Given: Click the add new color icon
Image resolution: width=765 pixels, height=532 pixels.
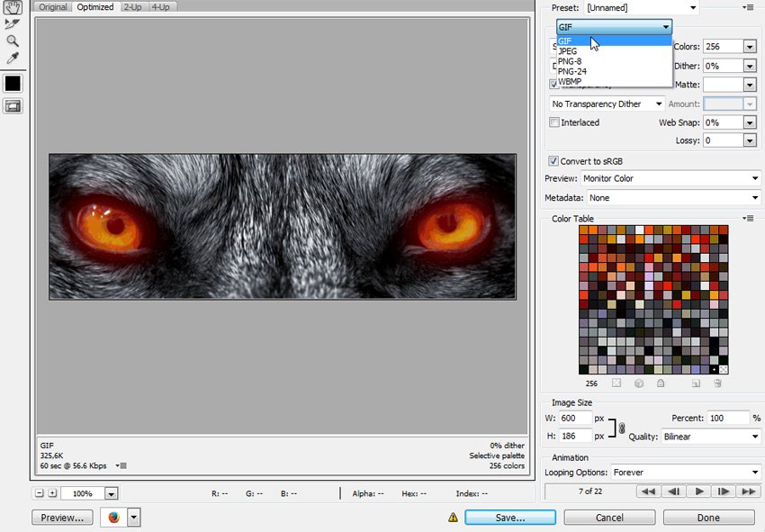Looking at the screenshot, I should tap(696, 383).
